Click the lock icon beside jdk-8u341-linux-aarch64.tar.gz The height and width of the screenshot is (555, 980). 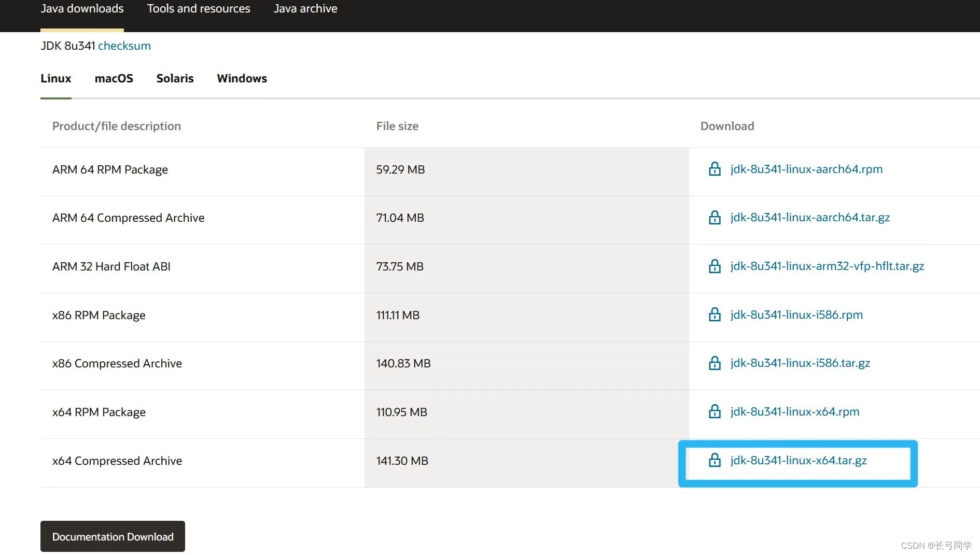point(715,217)
